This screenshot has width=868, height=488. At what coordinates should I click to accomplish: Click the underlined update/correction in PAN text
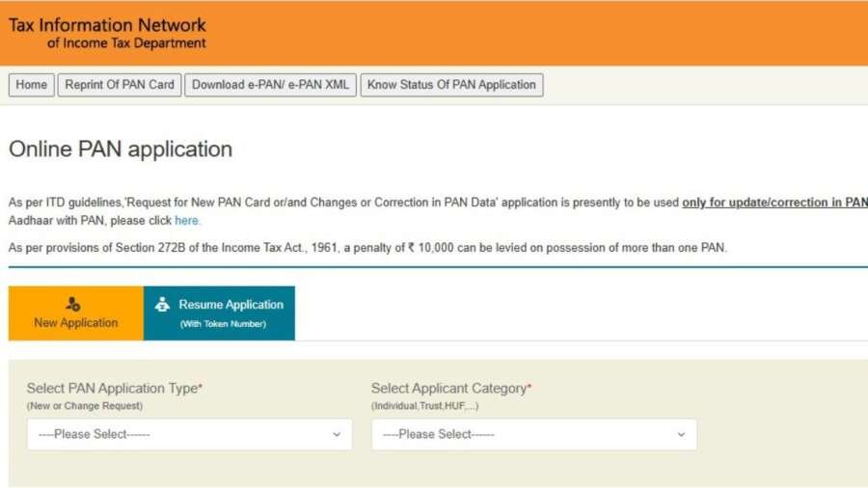774,203
